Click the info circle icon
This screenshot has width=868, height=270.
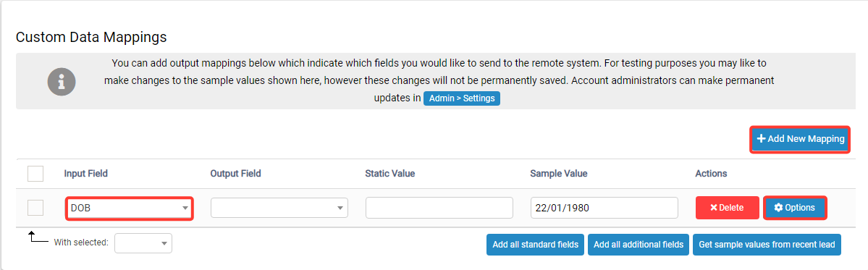pos(61,83)
